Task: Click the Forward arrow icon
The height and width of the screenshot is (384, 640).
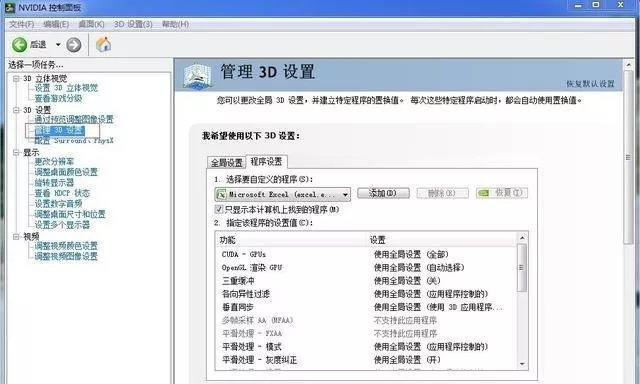Action: (x=74, y=45)
